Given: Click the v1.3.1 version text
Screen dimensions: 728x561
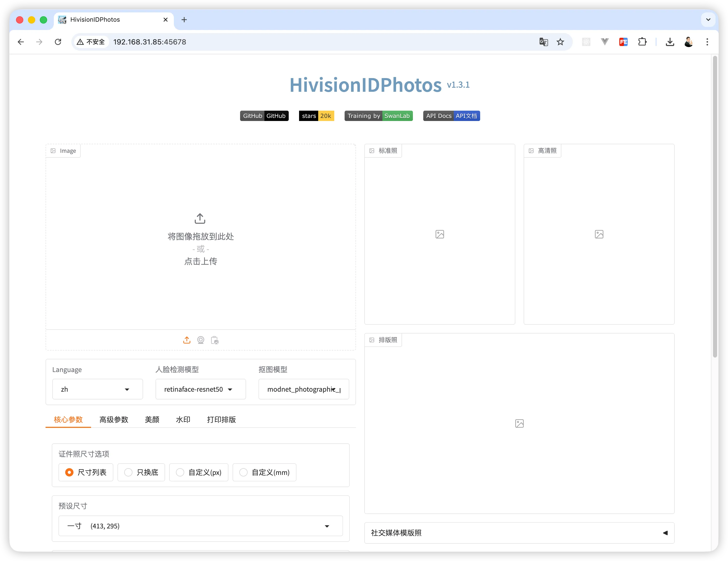Looking at the screenshot, I should tap(458, 85).
